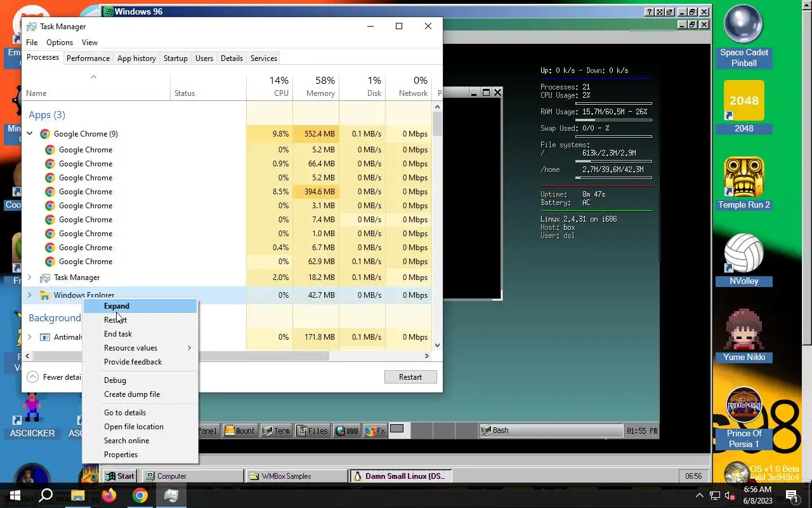Open the File menu in Task Manager
The image size is (812, 508).
click(32, 43)
